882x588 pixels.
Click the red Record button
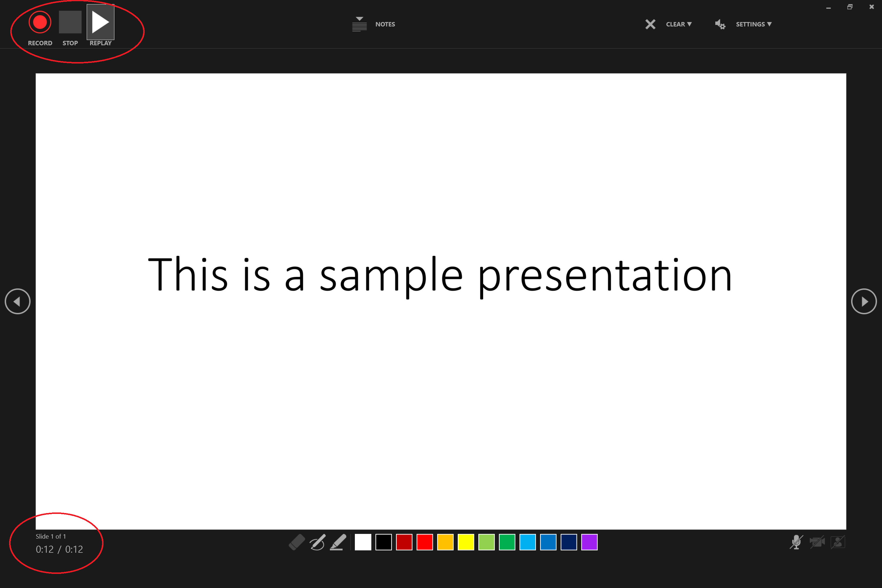click(40, 23)
